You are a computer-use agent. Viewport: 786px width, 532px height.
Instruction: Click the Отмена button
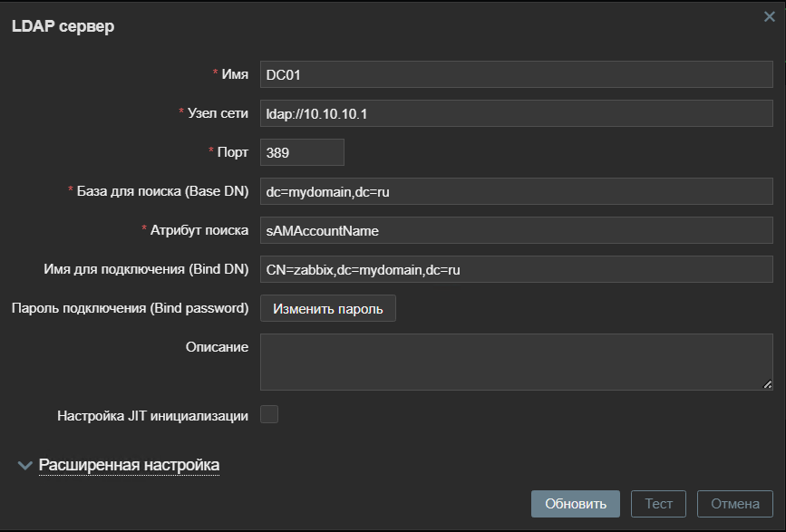(734, 504)
